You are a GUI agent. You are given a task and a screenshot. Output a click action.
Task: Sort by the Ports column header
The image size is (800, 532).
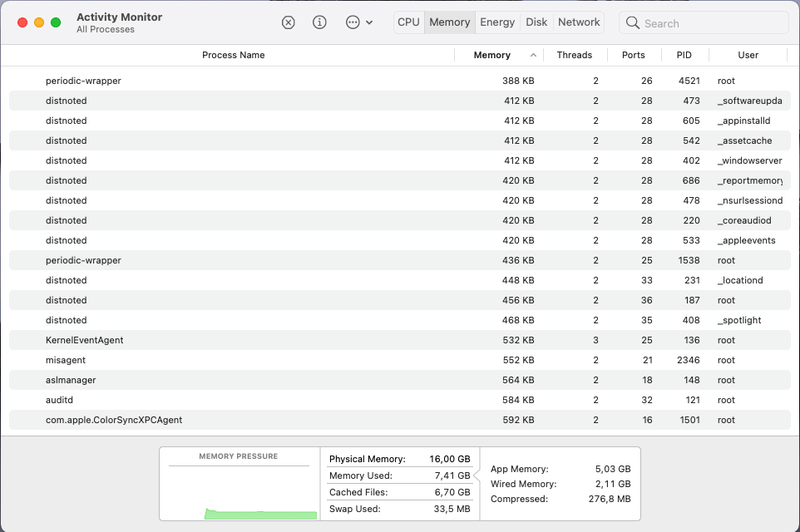[x=633, y=55]
